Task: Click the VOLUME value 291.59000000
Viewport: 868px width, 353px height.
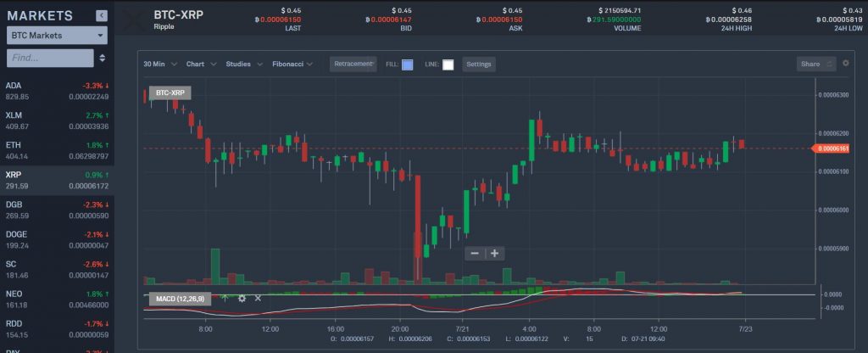Action: click(x=614, y=20)
